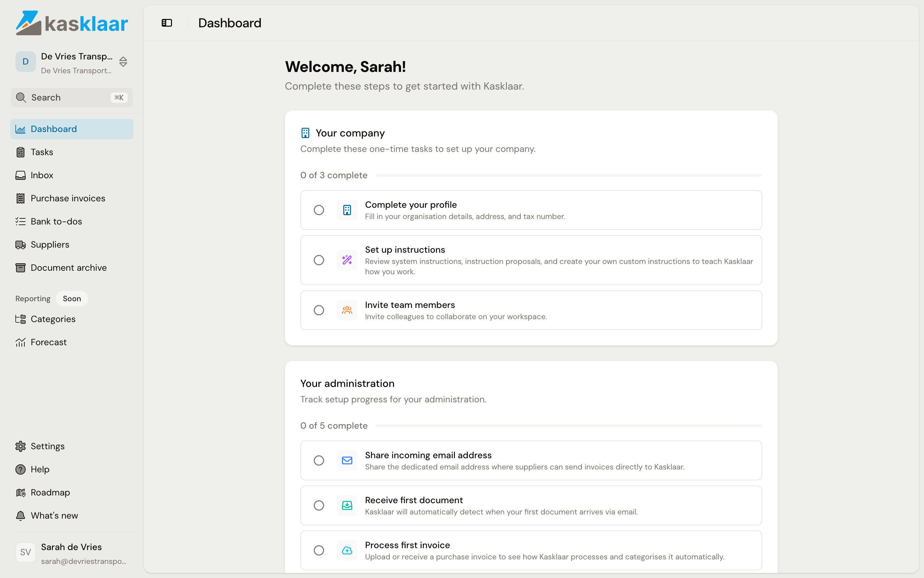Click the Dashboard chart icon in sidebar
This screenshot has width=924, height=578.
click(x=21, y=129)
